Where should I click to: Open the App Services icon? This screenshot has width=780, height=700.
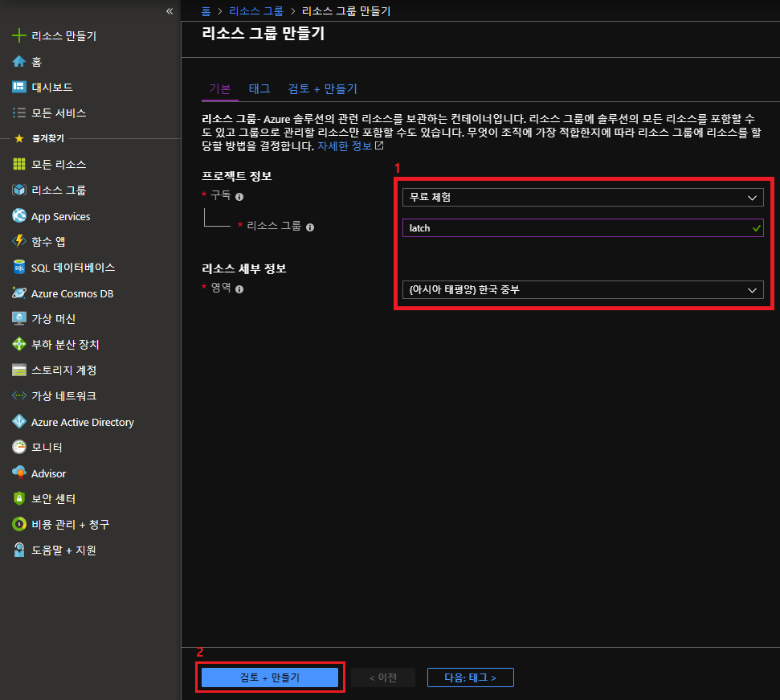click(x=19, y=216)
